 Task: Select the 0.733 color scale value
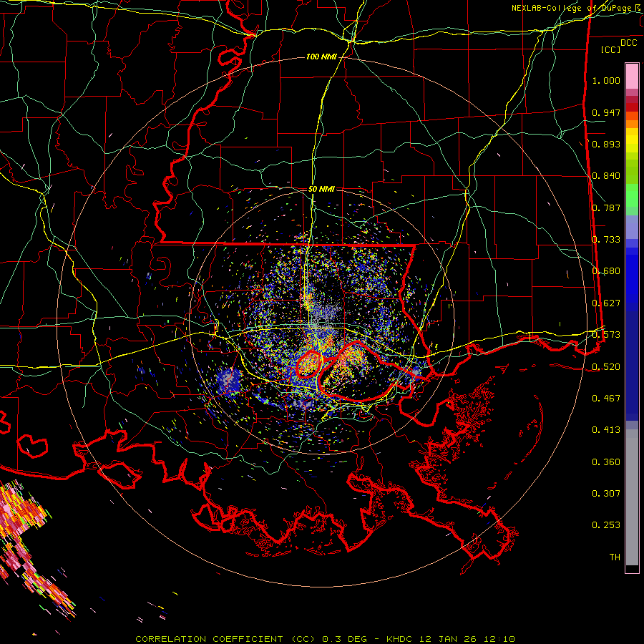[606, 240]
